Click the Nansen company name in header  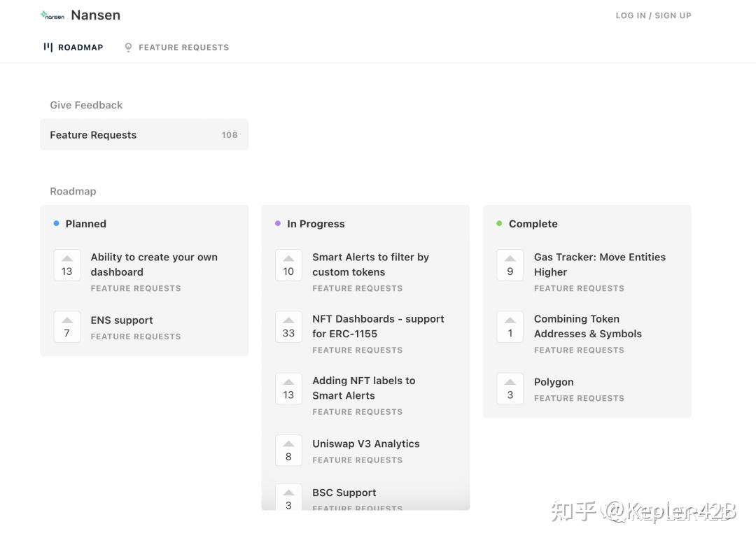(x=95, y=15)
